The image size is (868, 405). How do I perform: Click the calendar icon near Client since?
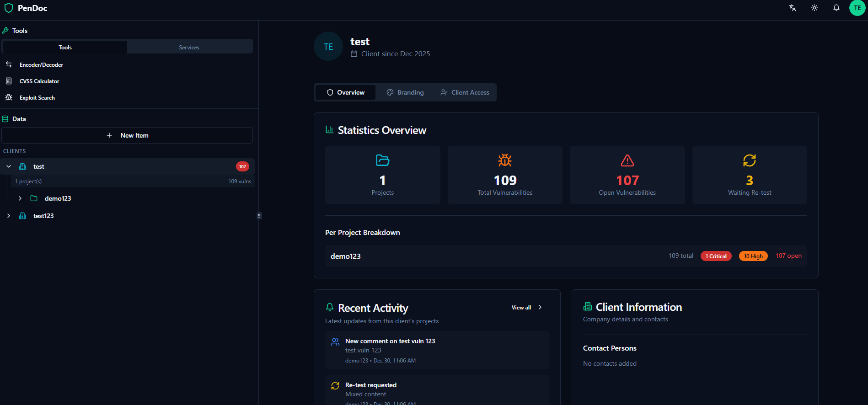pyautogui.click(x=354, y=53)
